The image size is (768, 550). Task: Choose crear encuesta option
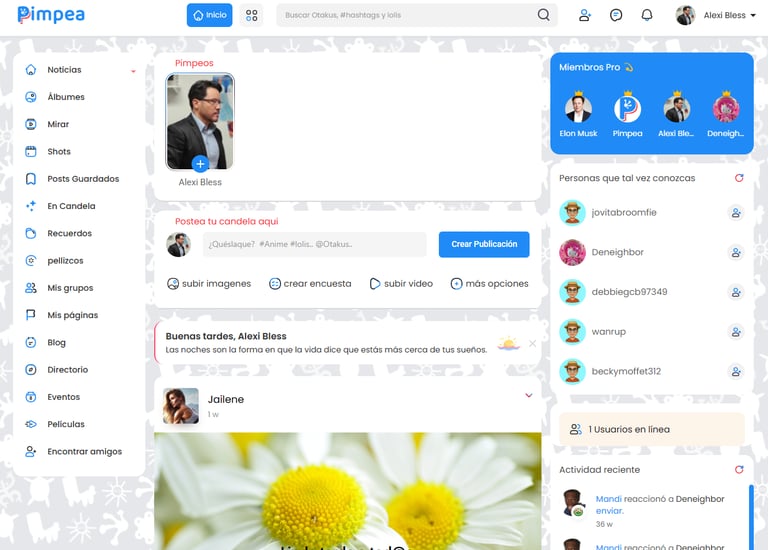click(310, 284)
